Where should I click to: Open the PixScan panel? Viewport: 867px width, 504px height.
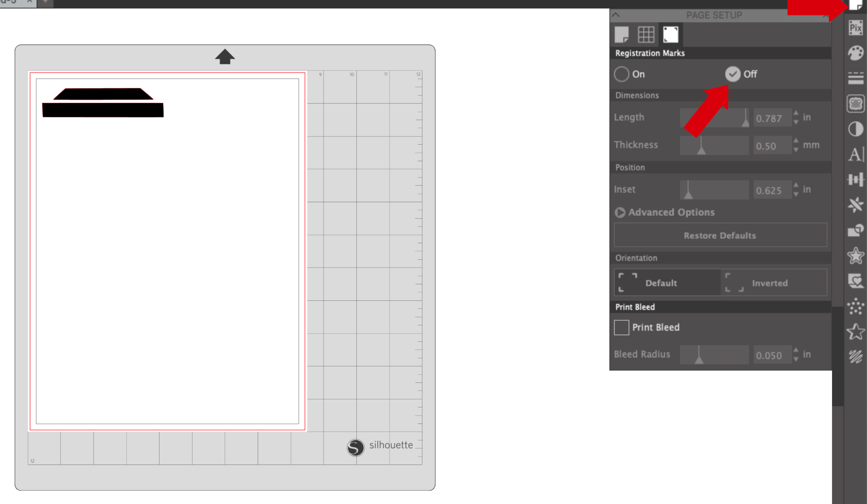pos(856,27)
